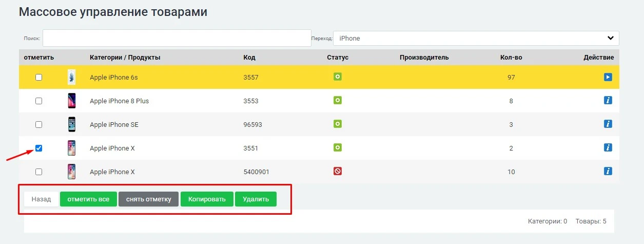Click the Удалить button
This screenshot has width=644, height=244.
256,199
